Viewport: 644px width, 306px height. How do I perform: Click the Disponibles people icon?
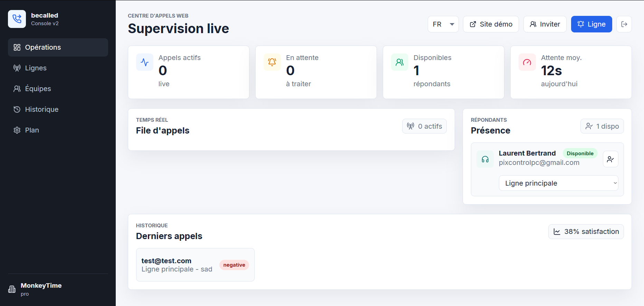coord(400,62)
